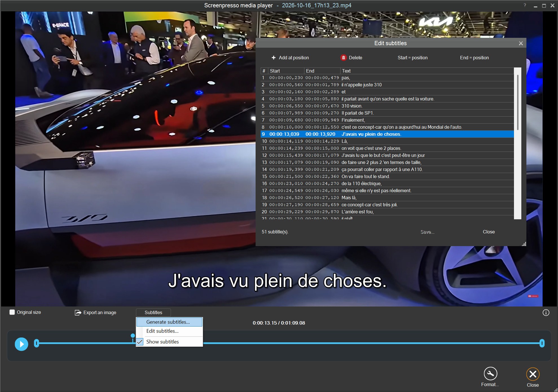Select subtitle row 10 'Là,'
558x392 pixels.
(x=387, y=141)
